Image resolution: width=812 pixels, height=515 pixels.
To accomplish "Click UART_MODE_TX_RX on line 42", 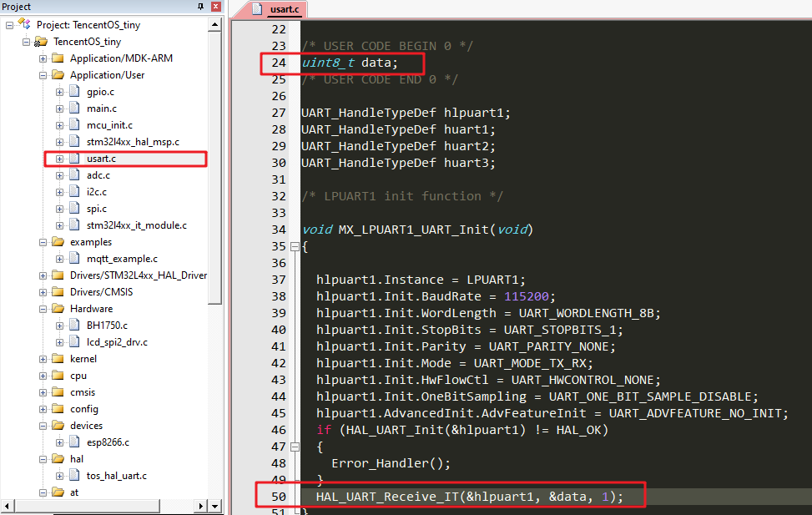I will pos(530,363).
